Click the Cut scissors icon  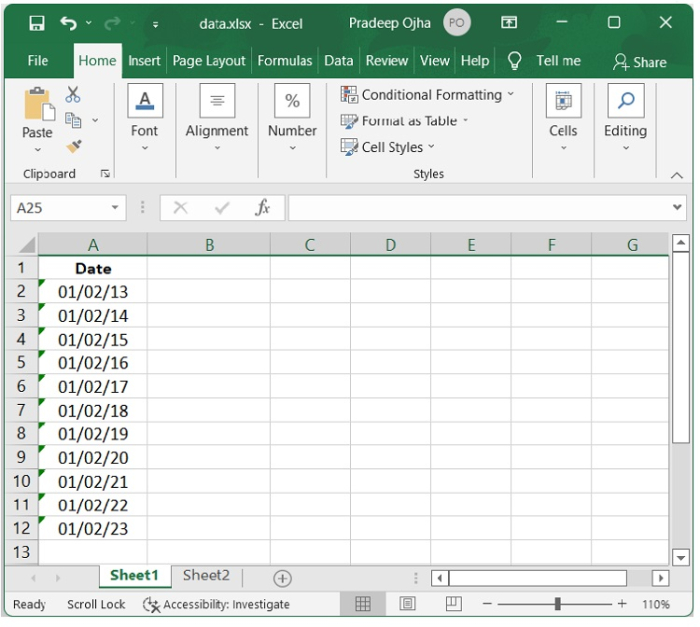(73, 95)
